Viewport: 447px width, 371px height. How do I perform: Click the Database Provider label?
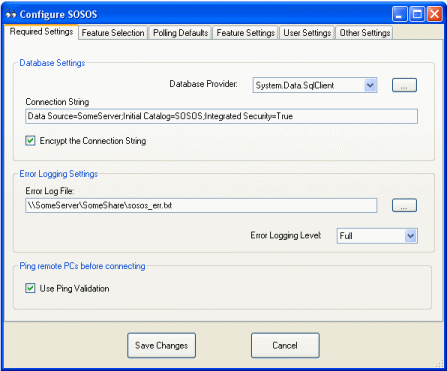(203, 84)
